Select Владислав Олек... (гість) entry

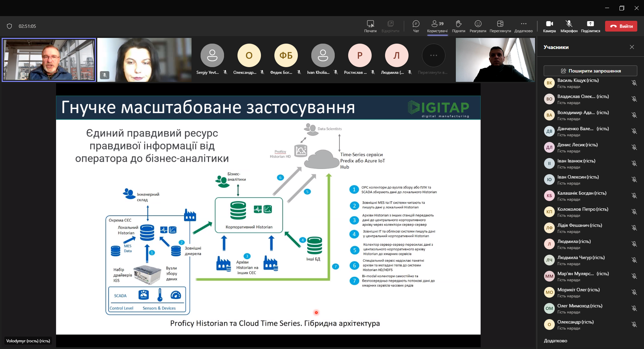(x=590, y=99)
